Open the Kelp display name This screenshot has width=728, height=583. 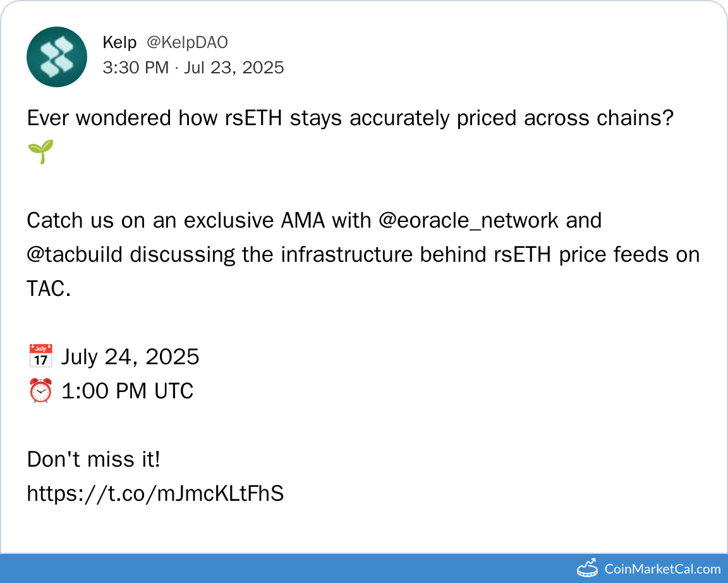tap(119, 42)
